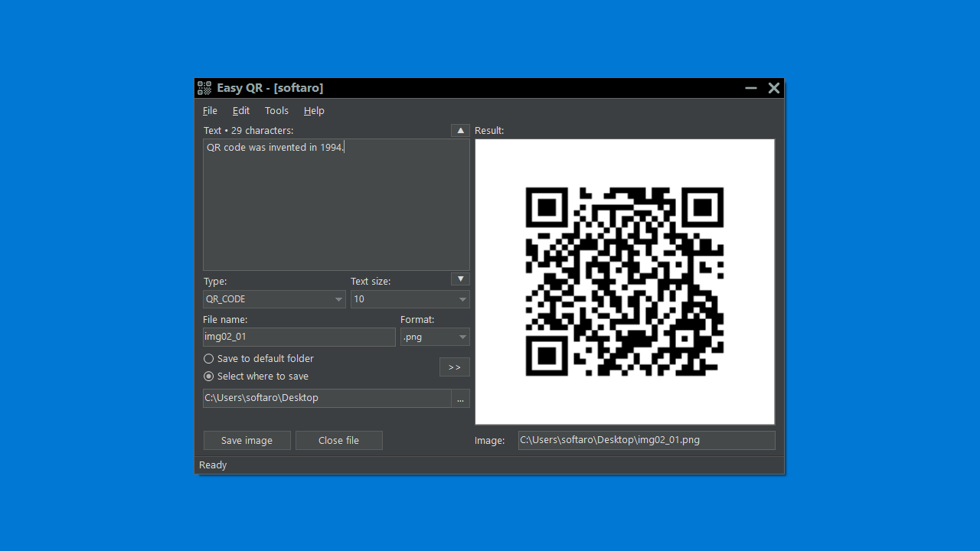Click the down arrow below the text box
Screen dimensions: 980x551
(460, 279)
